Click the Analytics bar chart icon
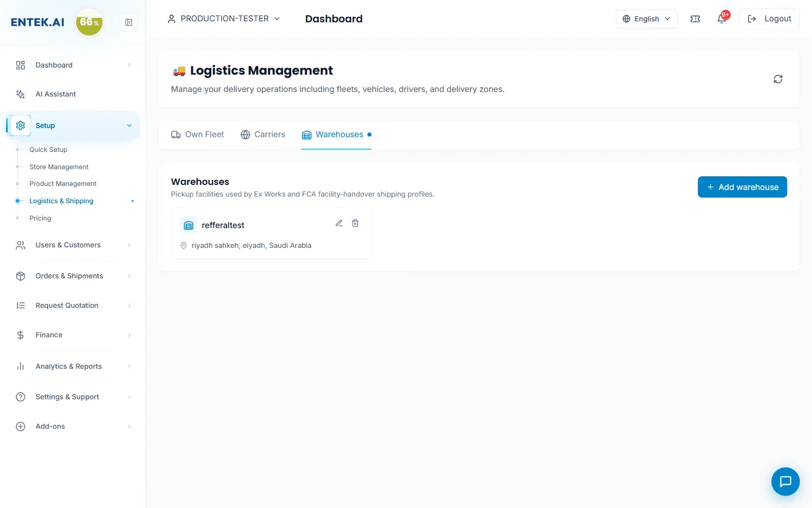 [x=20, y=366]
